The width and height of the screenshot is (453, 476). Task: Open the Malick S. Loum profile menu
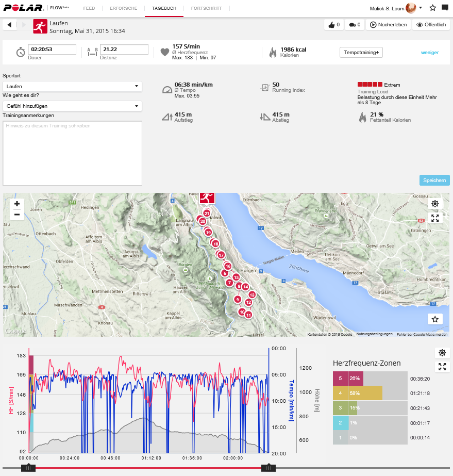[396, 8]
